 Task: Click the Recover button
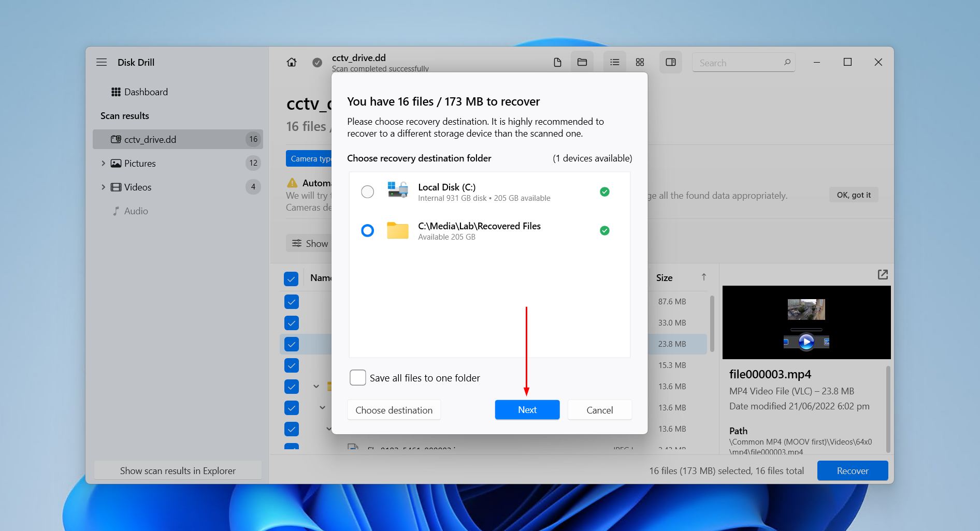pos(853,470)
